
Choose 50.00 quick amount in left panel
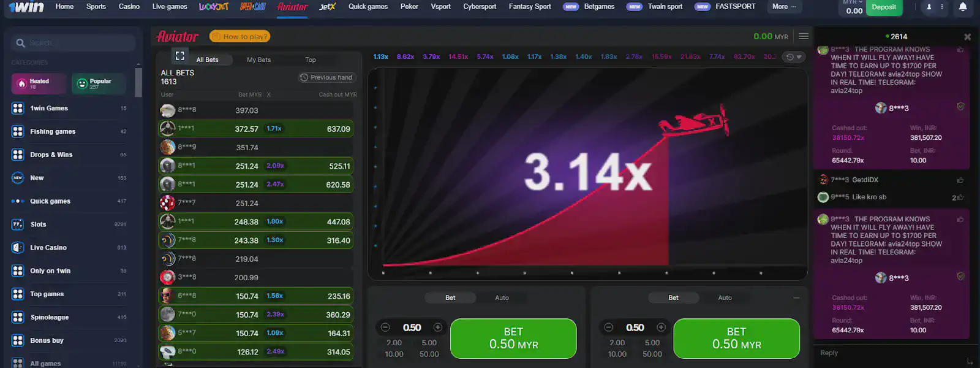429,355
